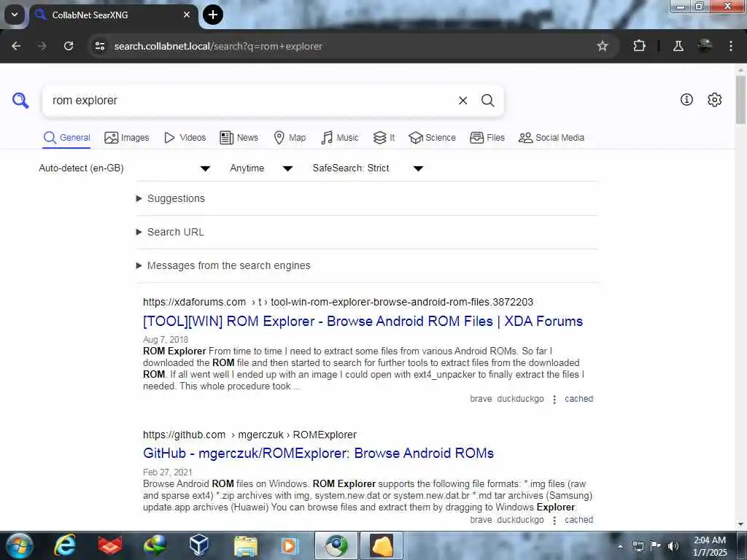Image resolution: width=747 pixels, height=560 pixels.
Task: Switch to Videos category
Action: (x=185, y=138)
